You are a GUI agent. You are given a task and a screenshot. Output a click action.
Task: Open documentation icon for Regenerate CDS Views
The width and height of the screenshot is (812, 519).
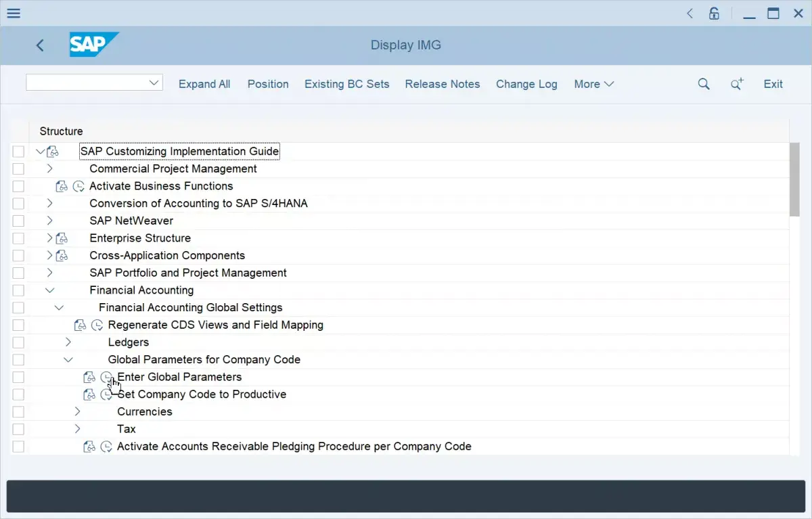click(x=80, y=325)
